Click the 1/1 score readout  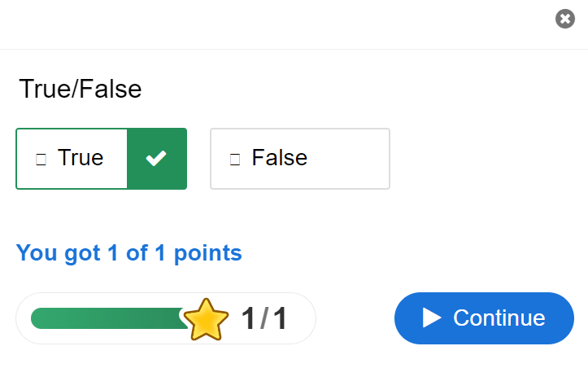(264, 318)
